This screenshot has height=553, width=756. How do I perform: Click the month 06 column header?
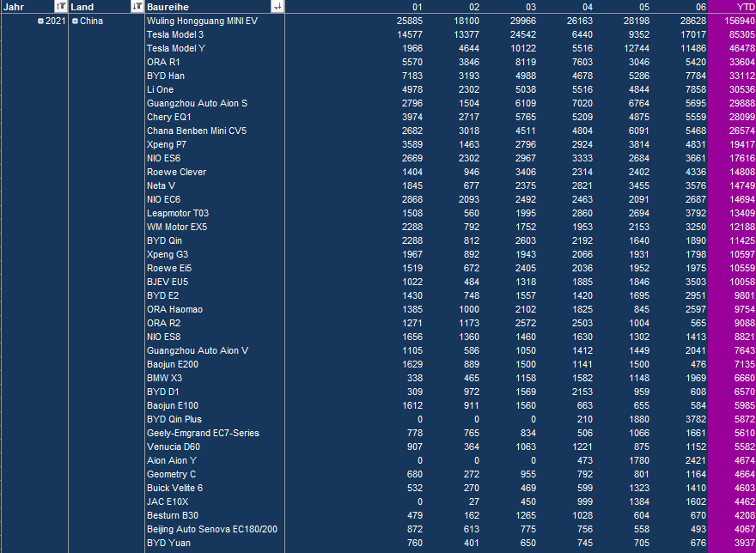[x=701, y=7]
